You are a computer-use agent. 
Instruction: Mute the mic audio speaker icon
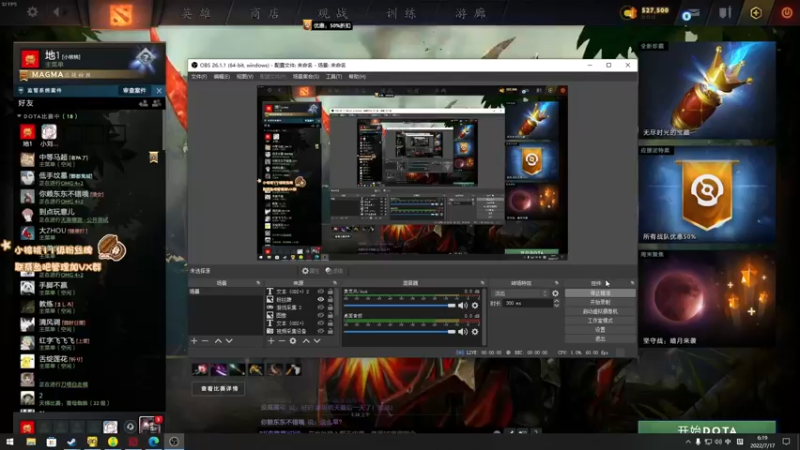tap(462, 306)
